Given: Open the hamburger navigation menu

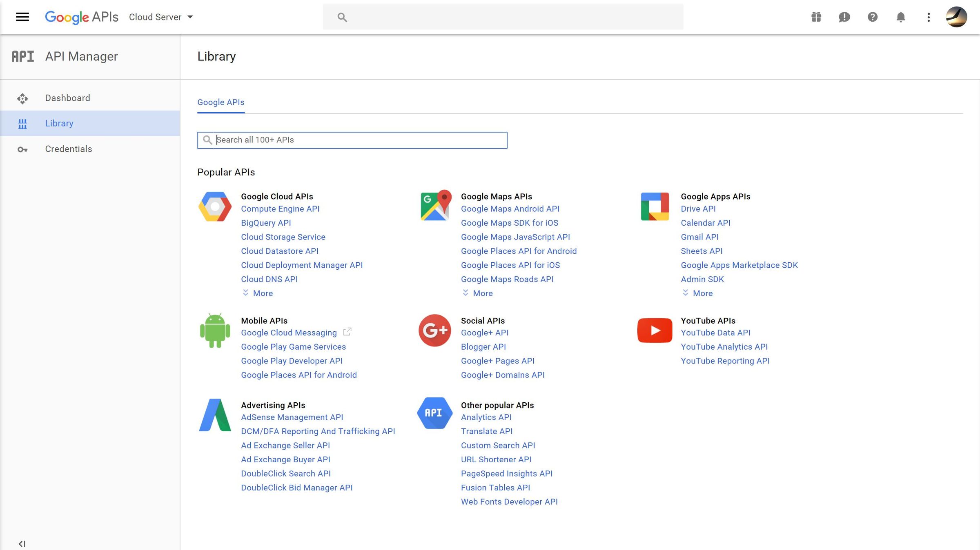Looking at the screenshot, I should (x=22, y=17).
